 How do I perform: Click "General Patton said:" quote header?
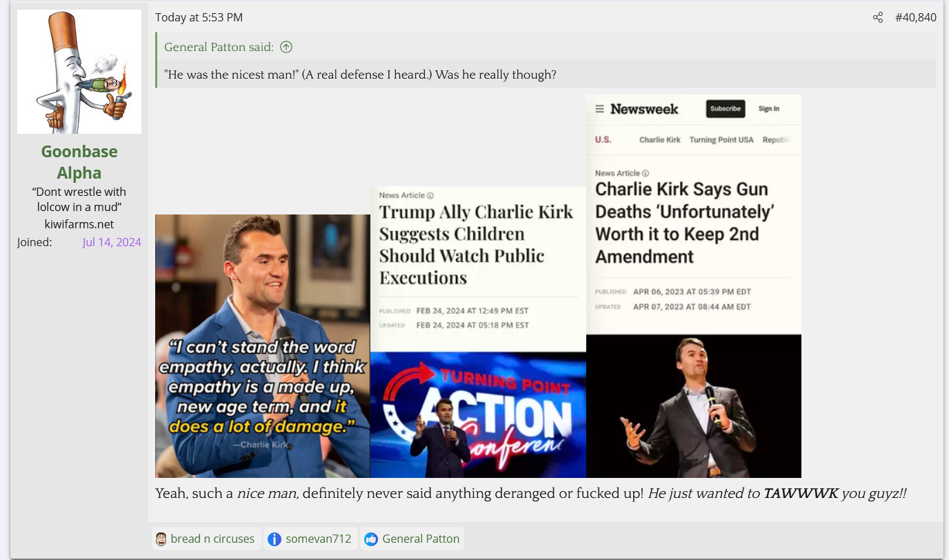pyautogui.click(x=219, y=47)
